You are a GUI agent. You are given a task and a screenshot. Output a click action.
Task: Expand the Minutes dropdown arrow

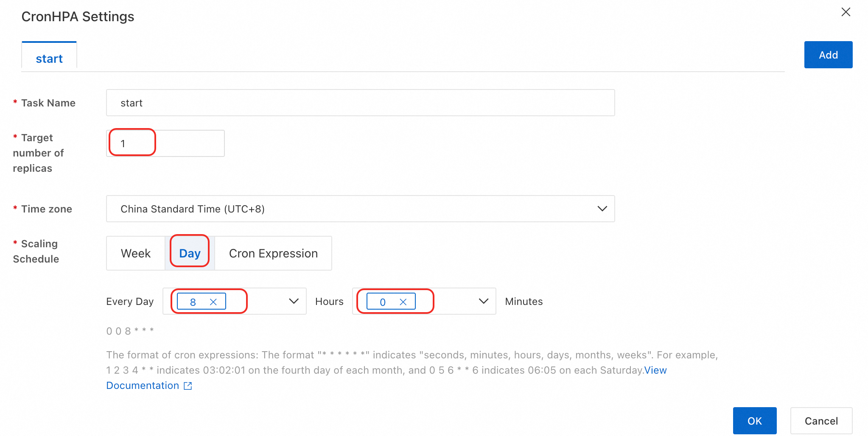click(x=483, y=302)
